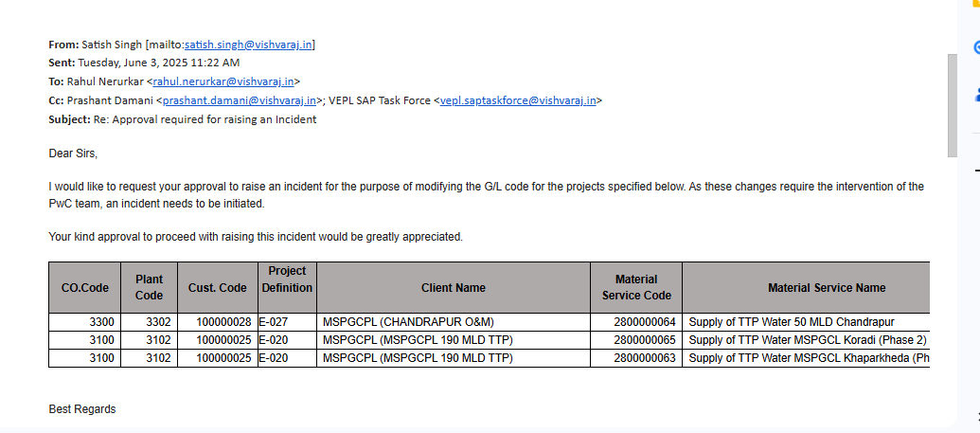Open the rahul.nerurkar@vishvaraj.in recipient link
The image size is (980, 433).
pos(223,81)
